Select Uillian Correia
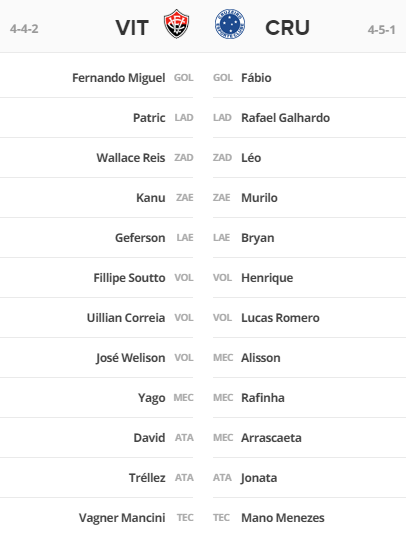Viewport: 406px width, 536px height. pyautogui.click(x=126, y=318)
